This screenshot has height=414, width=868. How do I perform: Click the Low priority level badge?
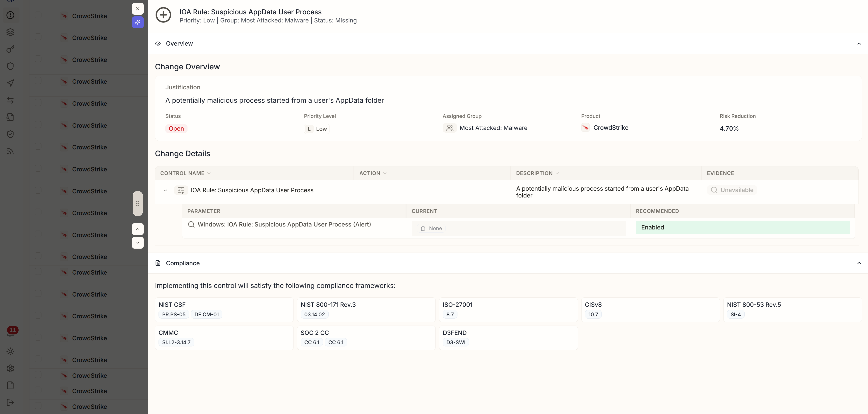317,129
